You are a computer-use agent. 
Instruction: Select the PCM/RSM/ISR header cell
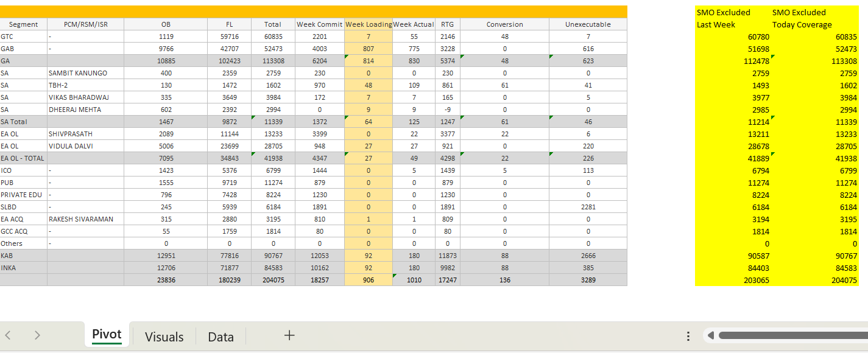pos(85,24)
